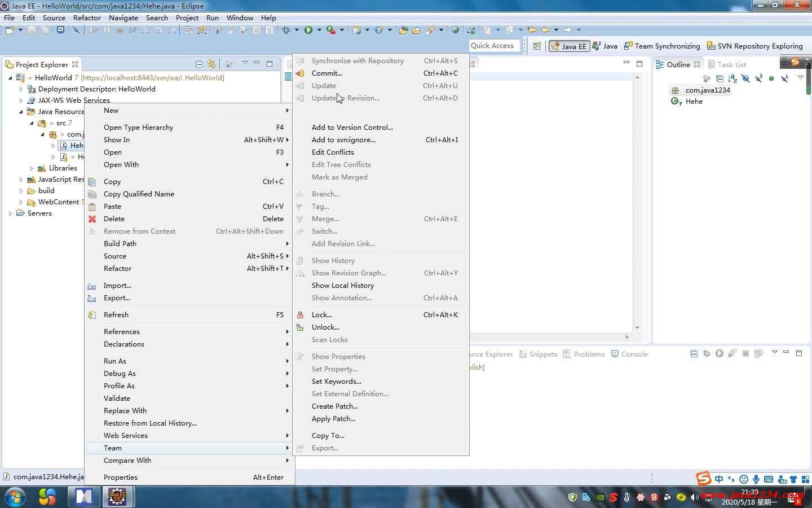The width and height of the screenshot is (812, 508).
Task: Select Edit Conflicts menu entry
Action: pos(381,152)
